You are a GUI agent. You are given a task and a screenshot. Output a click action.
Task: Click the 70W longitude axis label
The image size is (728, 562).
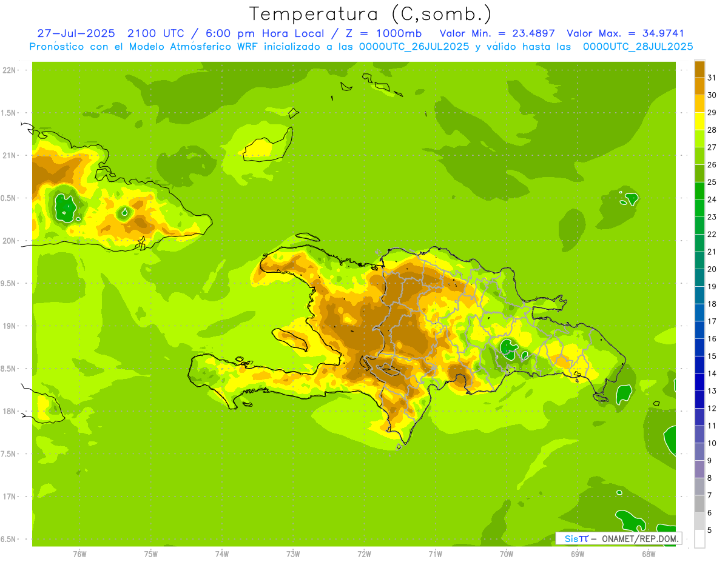[x=507, y=554]
